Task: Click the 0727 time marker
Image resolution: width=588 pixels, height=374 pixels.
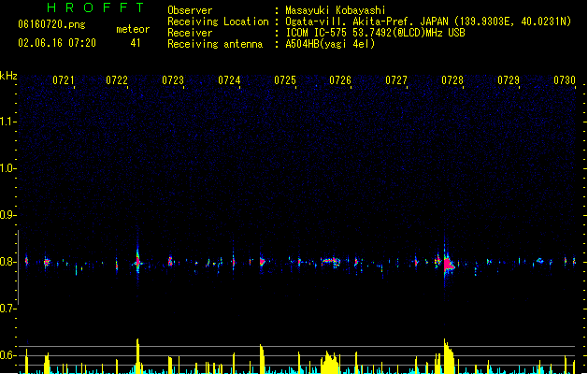Action: (396, 79)
